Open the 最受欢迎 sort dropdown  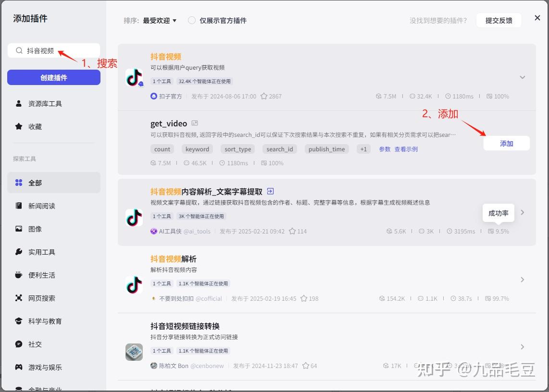coord(160,21)
